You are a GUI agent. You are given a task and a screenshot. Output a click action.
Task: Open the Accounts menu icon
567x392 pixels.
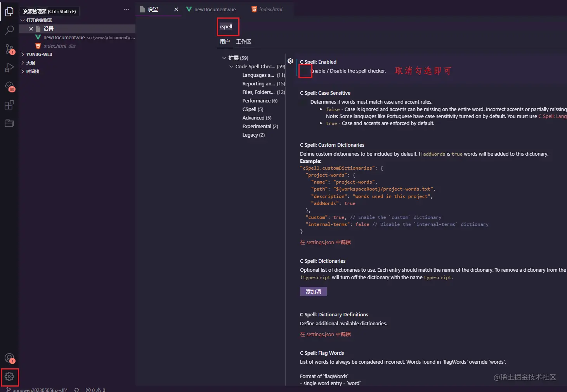(9, 358)
